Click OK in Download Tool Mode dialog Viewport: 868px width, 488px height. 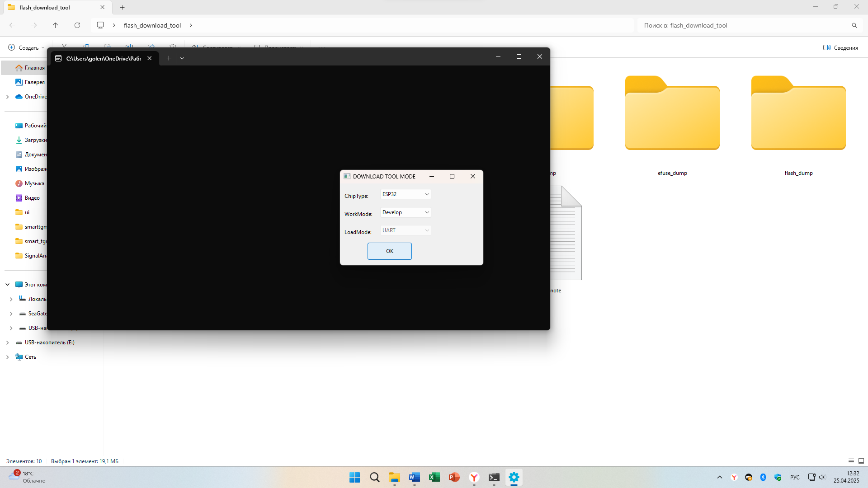[x=389, y=251]
